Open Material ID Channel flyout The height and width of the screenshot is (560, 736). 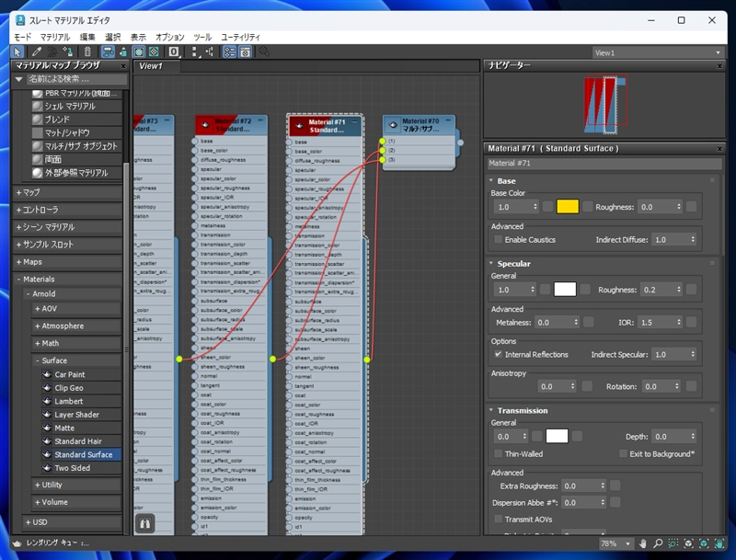tap(174, 52)
